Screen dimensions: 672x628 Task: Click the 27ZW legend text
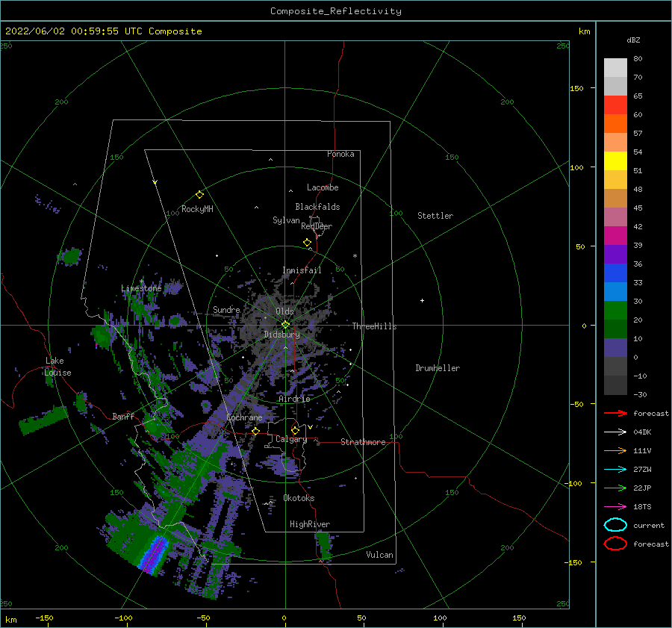(x=642, y=470)
